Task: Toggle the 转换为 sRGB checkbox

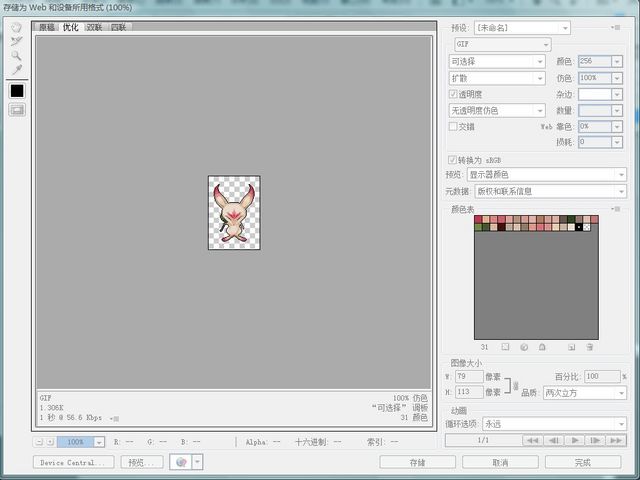Action: point(452,160)
